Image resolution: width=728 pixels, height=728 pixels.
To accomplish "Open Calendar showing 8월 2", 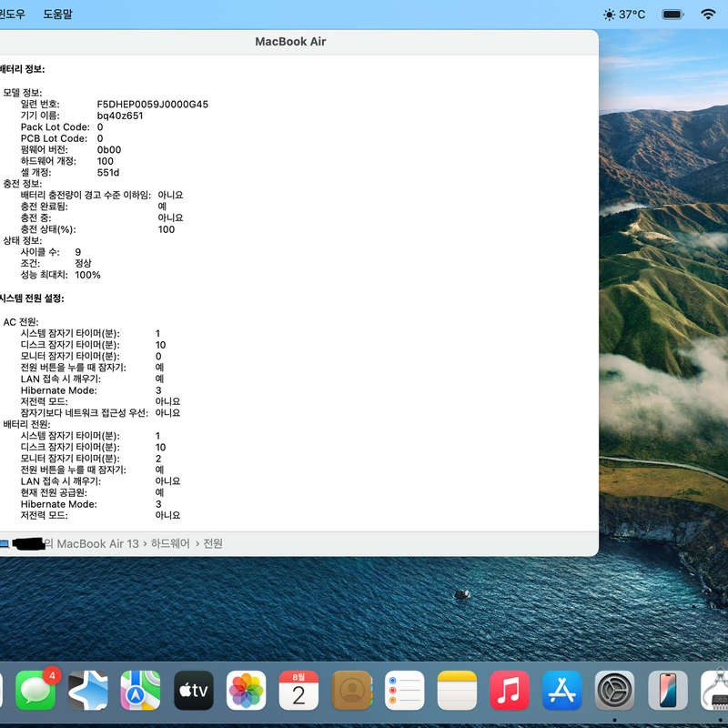I will click(298, 691).
